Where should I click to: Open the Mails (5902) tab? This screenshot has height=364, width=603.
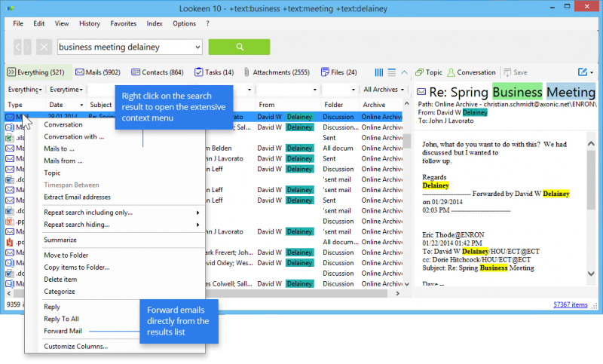pos(98,72)
